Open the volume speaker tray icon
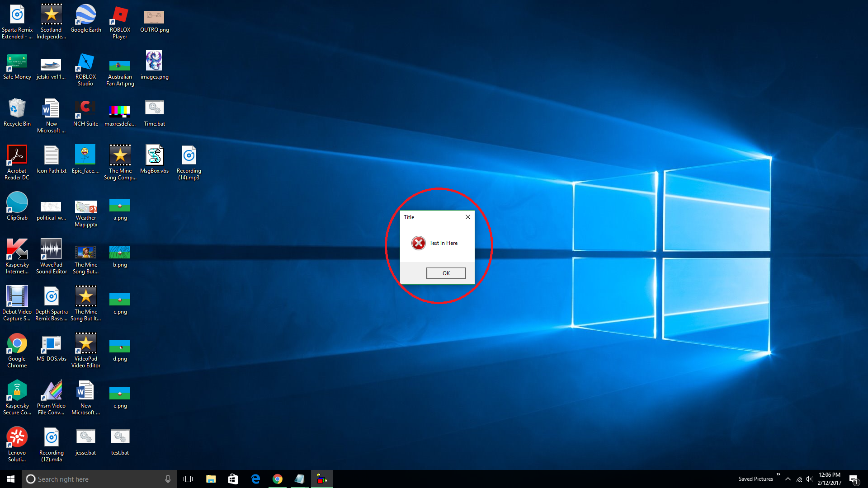This screenshot has width=868, height=488. click(x=809, y=479)
